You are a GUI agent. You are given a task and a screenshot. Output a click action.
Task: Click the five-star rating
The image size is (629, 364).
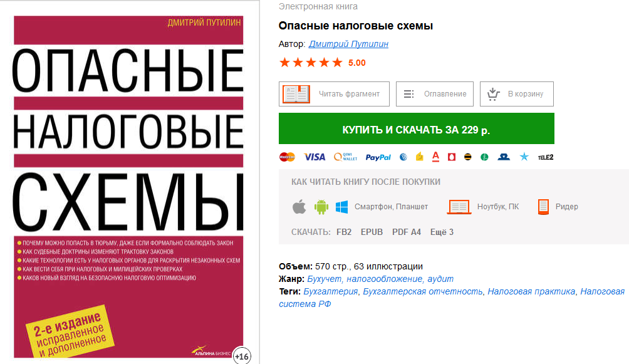point(311,63)
